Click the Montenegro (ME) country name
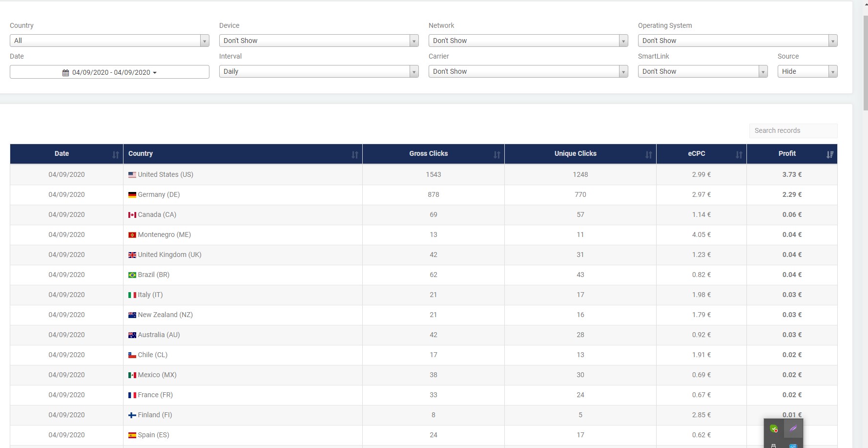Viewport: 868px width, 448px height. 165,235
